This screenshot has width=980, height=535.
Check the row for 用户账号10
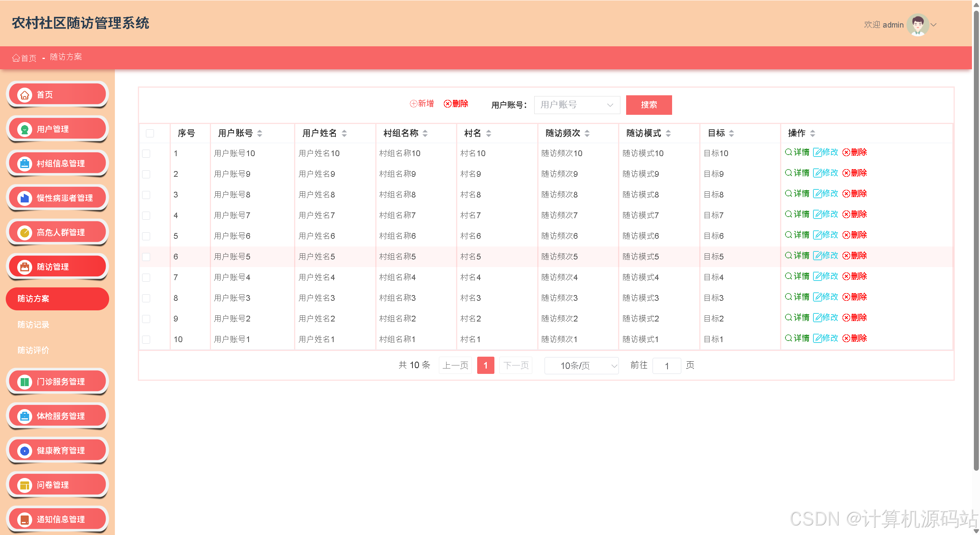pos(146,153)
